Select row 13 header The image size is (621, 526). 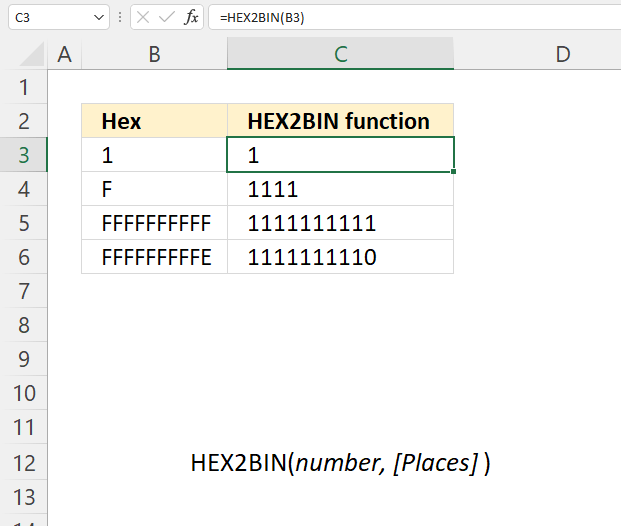(24, 497)
